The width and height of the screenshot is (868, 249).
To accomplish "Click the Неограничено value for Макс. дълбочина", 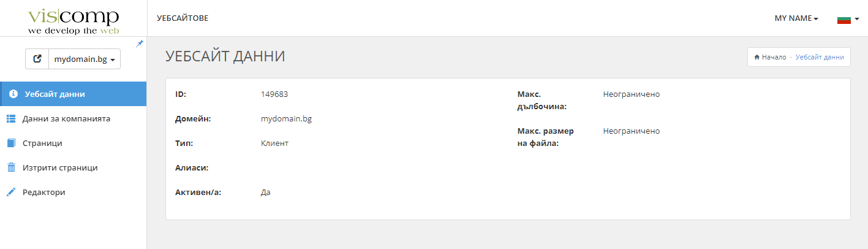I will (x=631, y=94).
